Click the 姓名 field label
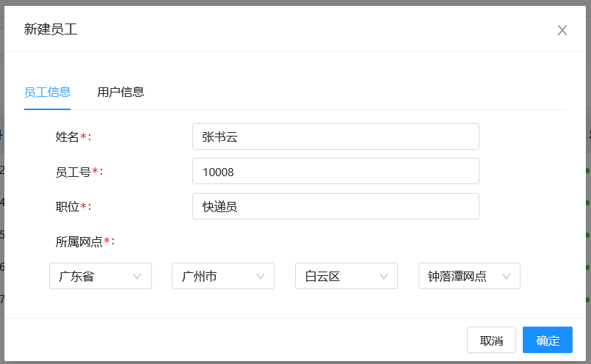 [73, 136]
